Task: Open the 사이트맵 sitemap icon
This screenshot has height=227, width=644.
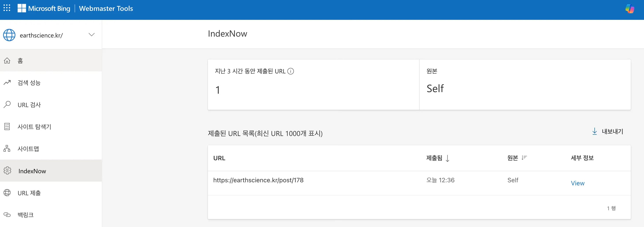Action: (7, 148)
